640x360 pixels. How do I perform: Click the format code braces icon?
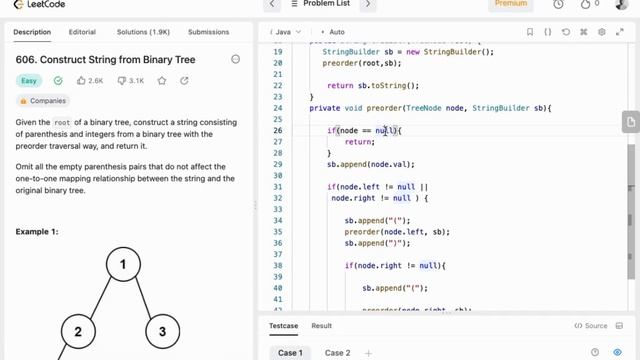point(548,32)
